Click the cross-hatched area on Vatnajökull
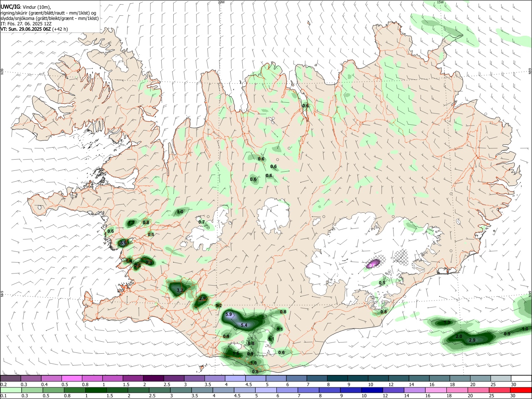The height and width of the screenshot is (399, 532). (x=401, y=256)
